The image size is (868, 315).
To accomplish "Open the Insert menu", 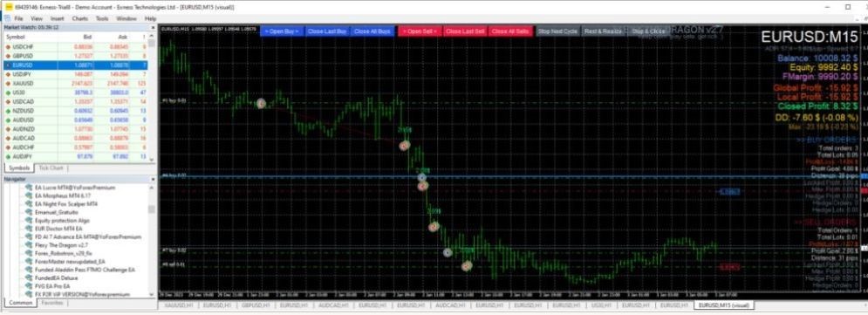I will [57, 18].
